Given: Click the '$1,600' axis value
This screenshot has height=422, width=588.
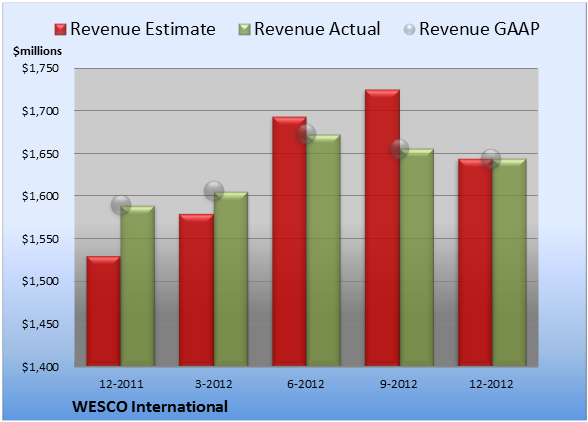Looking at the screenshot, I should click(x=40, y=196).
